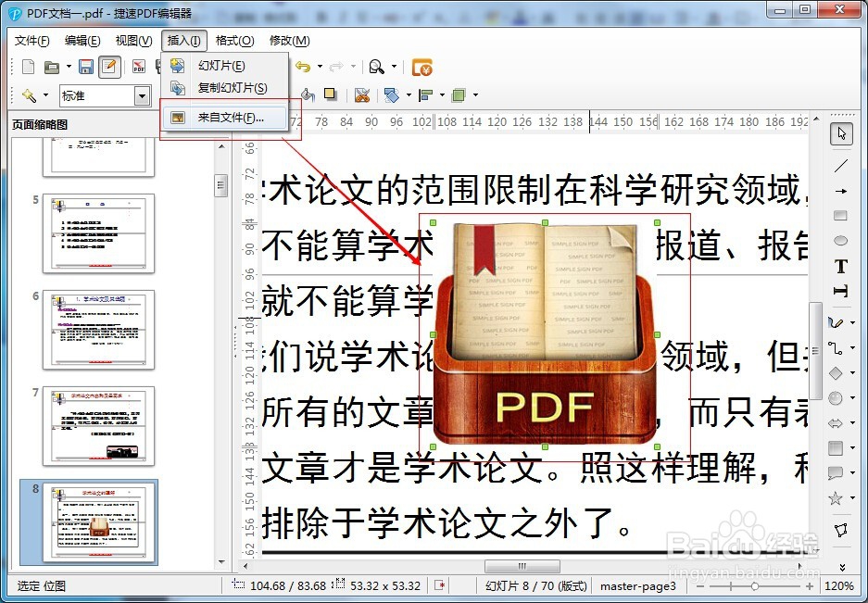Screen dimensions: 868x603
Task: Open the 格式 menu
Action: pyautogui.click(x=234, y=40)
